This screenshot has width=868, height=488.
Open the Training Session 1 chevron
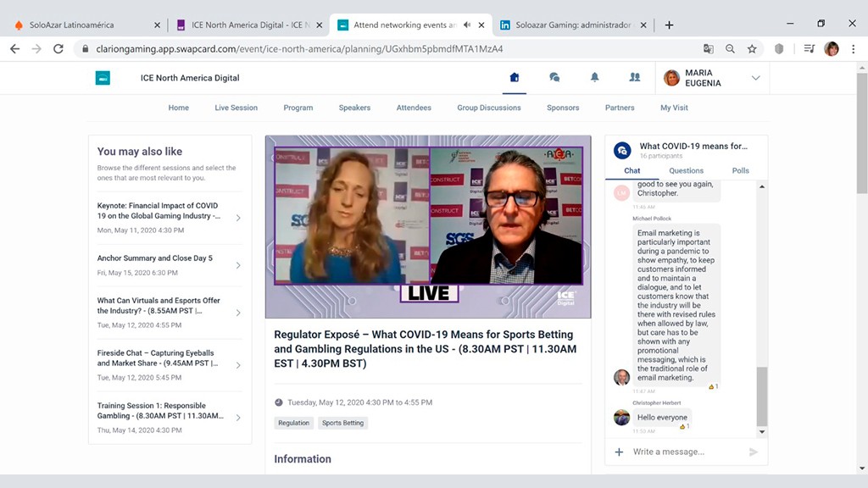238,418
